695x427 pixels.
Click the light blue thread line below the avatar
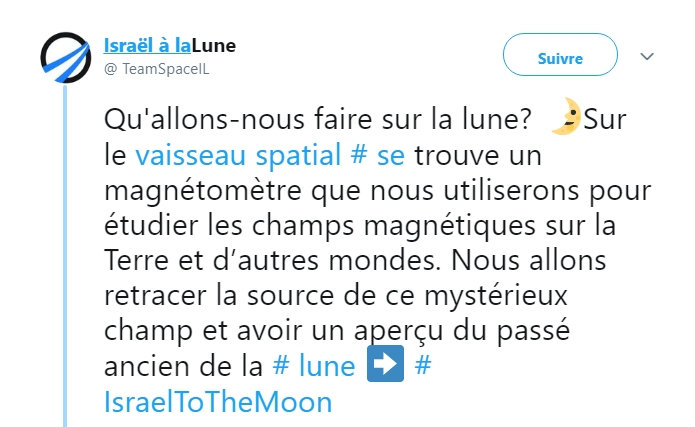66,250
